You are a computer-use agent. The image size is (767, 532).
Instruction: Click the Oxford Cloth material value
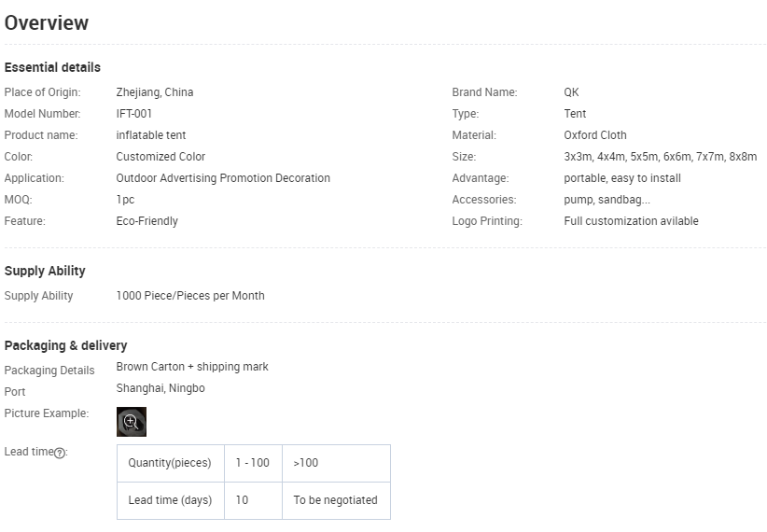(x=595, y=135)
